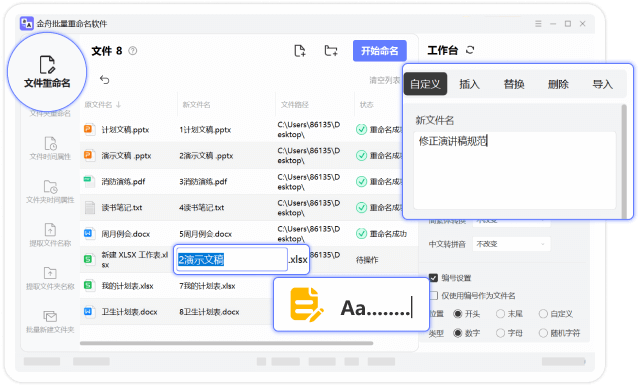The height and width of the screenshot is (386, 639).
Task: Select the 数字 type radio
Action: [458, 333]
